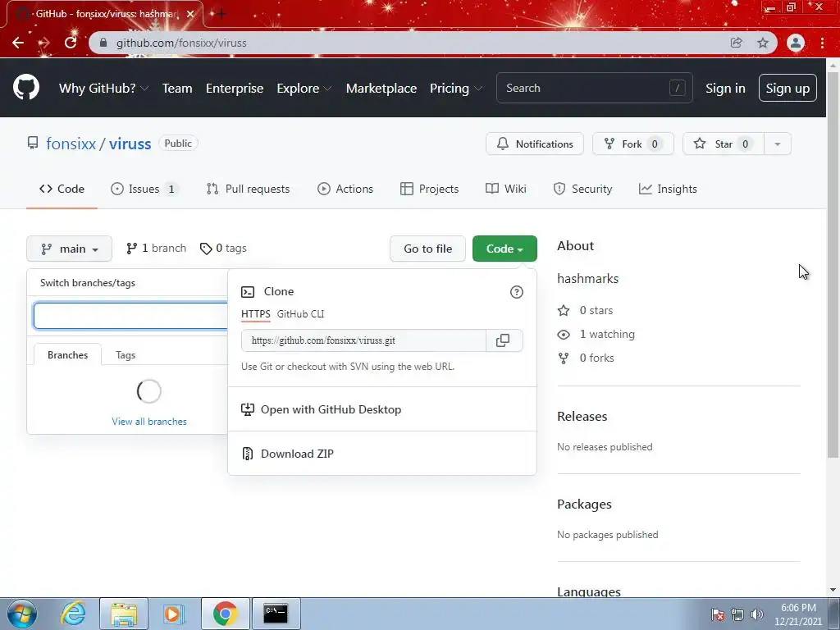Screen dimensions: 840x630
Task: Open the Security tab
Action: click(x=583, y=189)
